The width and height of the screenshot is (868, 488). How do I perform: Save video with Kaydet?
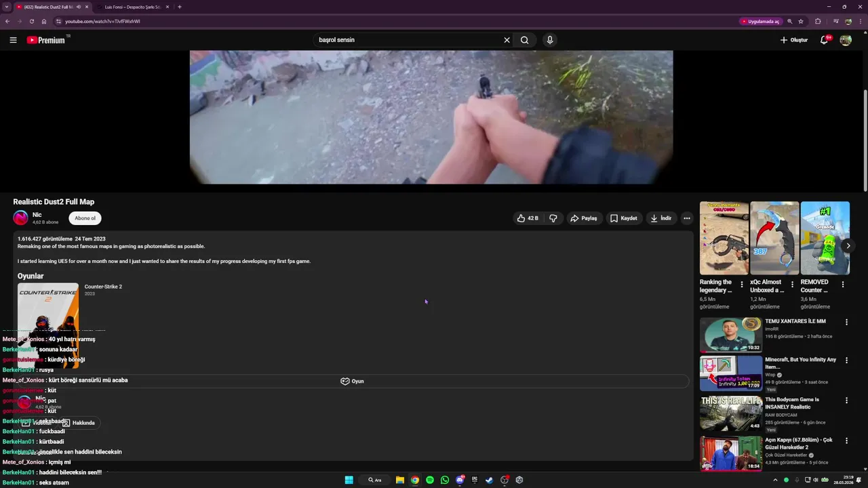[624, 218]
